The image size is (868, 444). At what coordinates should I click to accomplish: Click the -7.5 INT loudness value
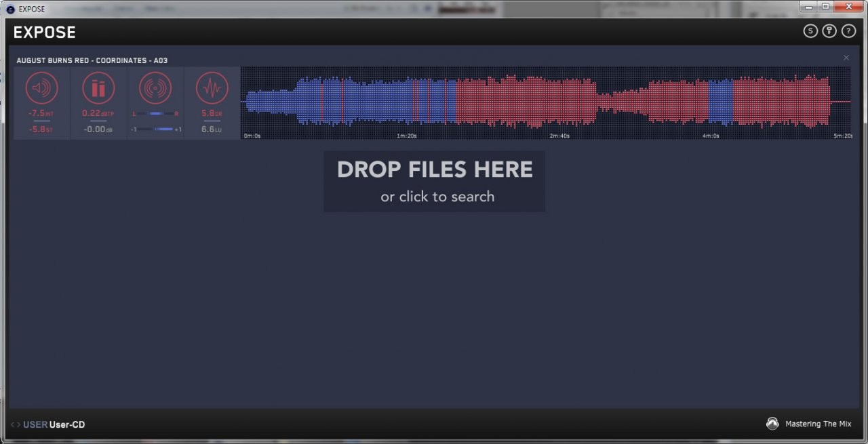pyautogui.click(x=41, y=113)
